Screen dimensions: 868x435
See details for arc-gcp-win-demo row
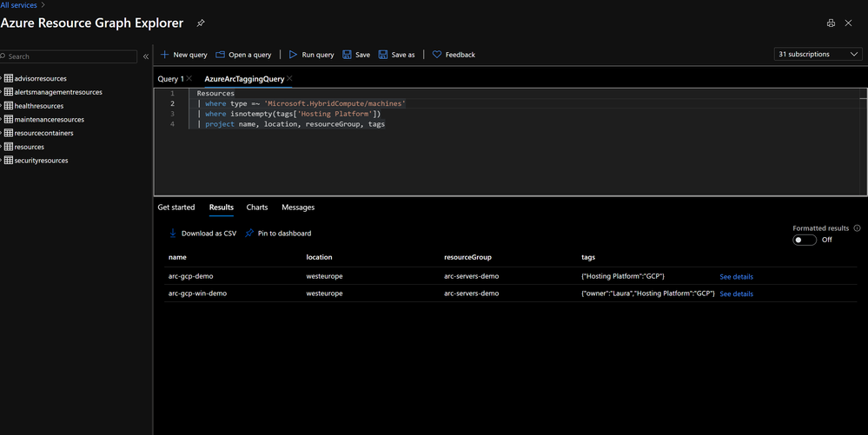(736, 293)
